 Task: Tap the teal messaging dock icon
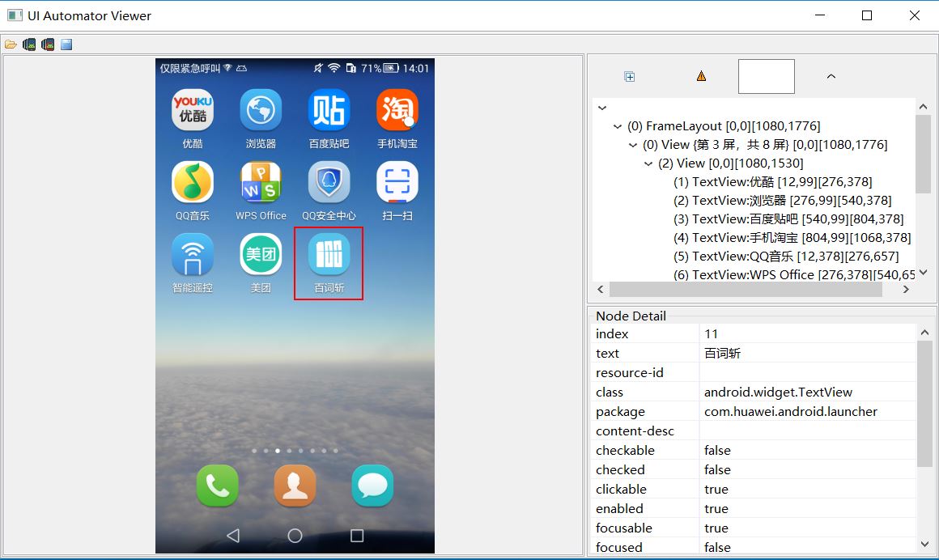372,486
